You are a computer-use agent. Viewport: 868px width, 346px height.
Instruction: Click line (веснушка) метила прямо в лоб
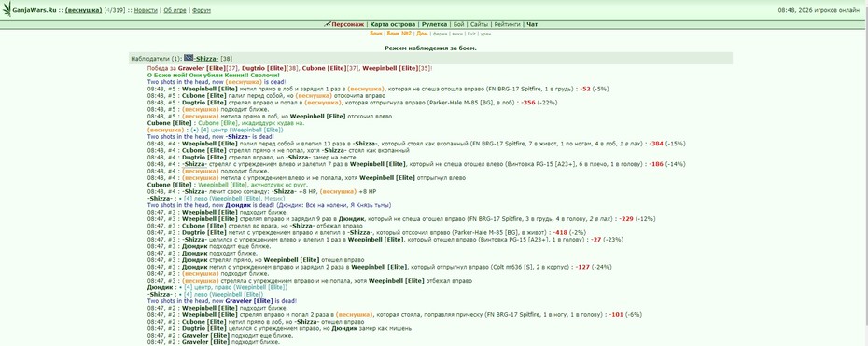tap(269, 116)
